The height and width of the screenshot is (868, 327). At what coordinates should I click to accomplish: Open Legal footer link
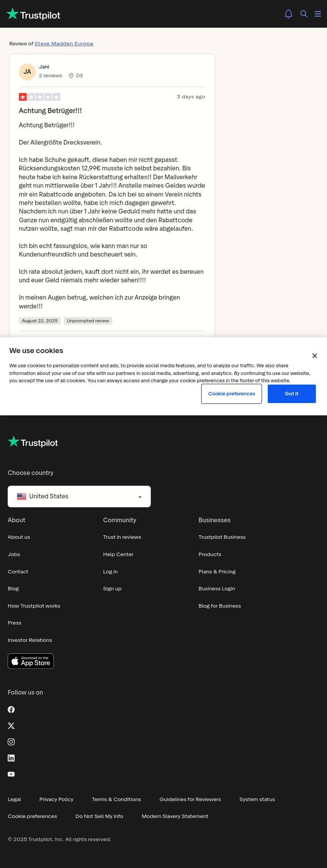pos(14,800)
